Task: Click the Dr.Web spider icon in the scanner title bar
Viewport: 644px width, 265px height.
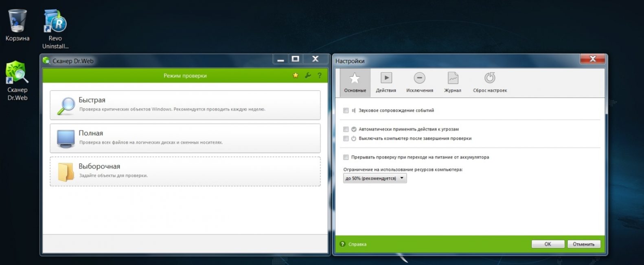Action: coord(46,61)
